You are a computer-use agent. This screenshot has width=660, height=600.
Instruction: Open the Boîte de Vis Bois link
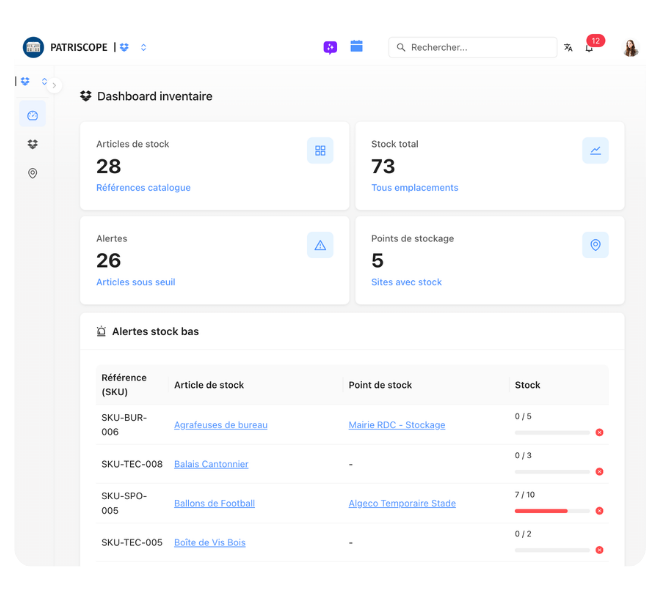coord(210,542)
